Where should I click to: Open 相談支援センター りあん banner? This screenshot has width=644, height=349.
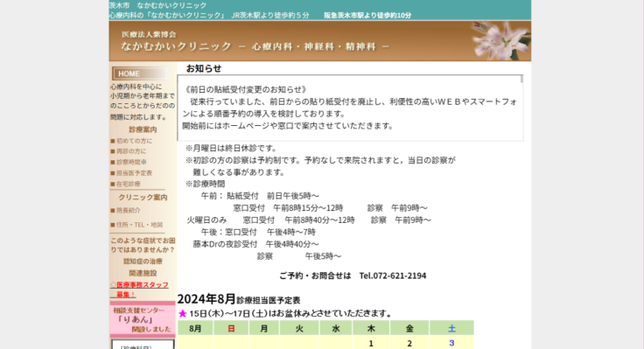click(143, 320)
